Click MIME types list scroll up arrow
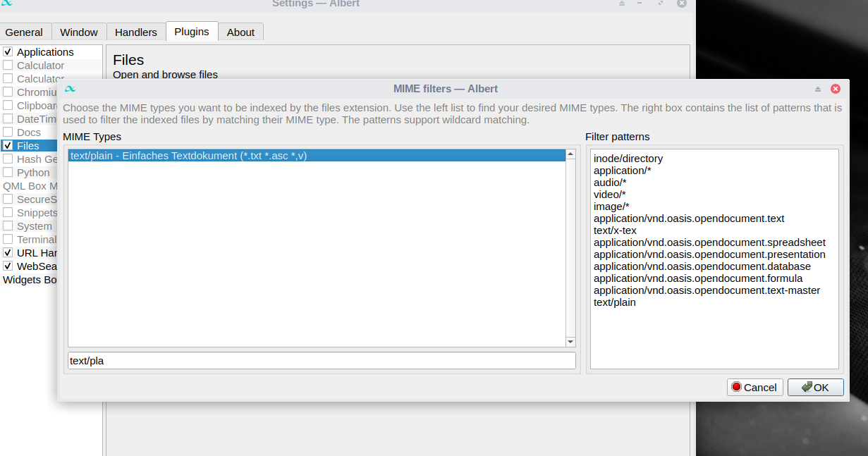The width and height of the screenshot is (868, 456). (571, 154)
